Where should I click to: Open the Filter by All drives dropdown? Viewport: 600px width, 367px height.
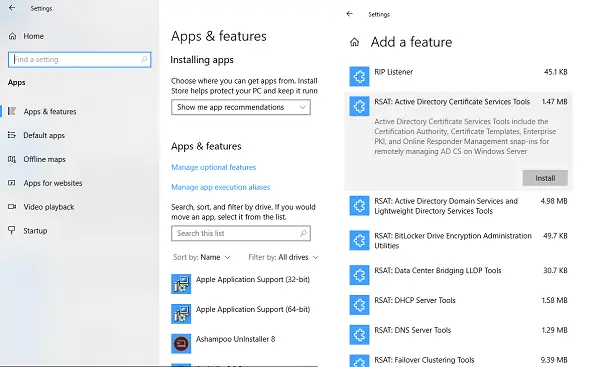point(283,257)
